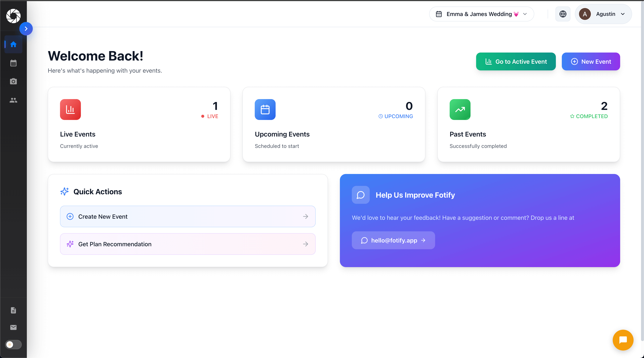Open the Camera/photos section in the sidebar
This screenshot has height=358, width=644.
tap(13, 81)
